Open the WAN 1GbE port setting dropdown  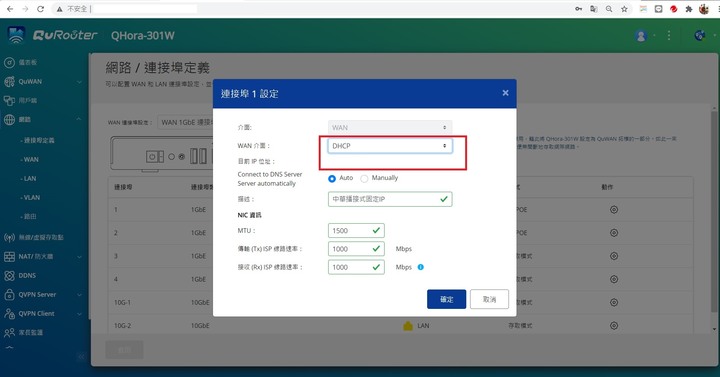pyautogui.click(x=185, y=122)
